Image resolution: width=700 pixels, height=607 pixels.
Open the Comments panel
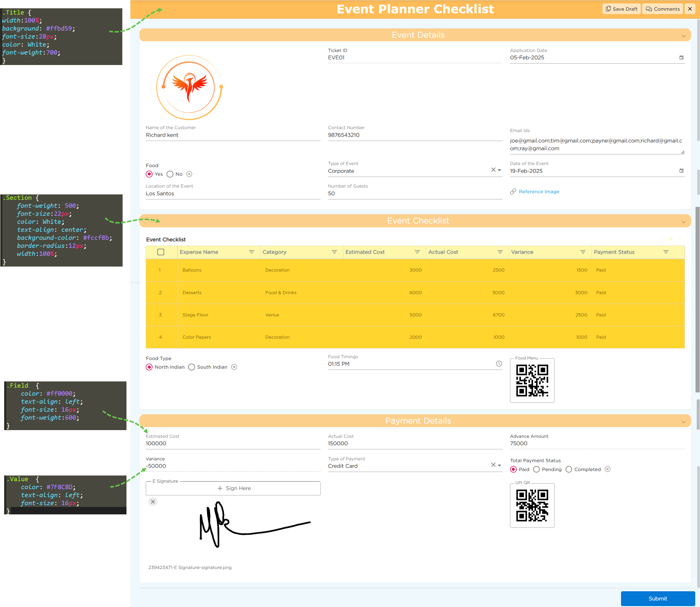pyautogui.click(x=662, y=9)
